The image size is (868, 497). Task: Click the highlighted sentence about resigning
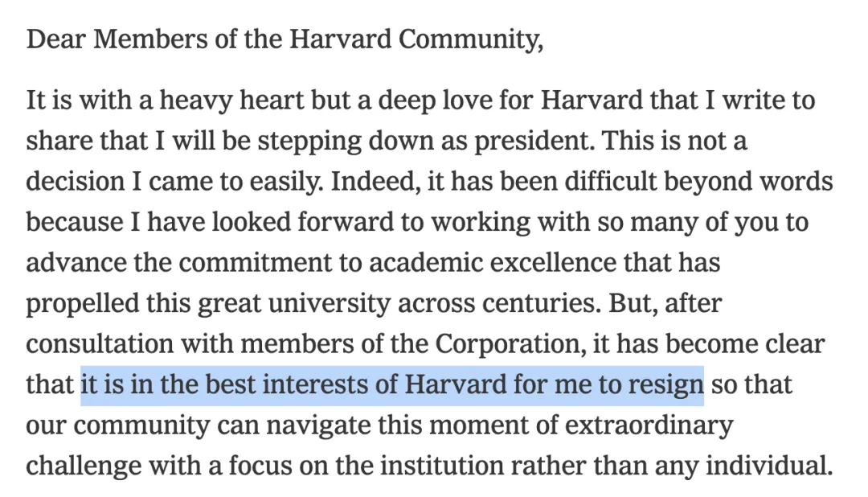pyautogui.click(x=391, y=384)
